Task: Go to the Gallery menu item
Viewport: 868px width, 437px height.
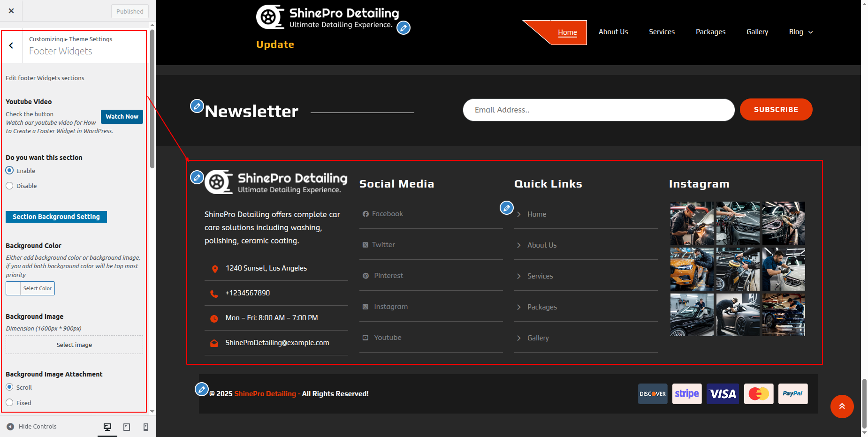Action: click(x=757, y=32)
